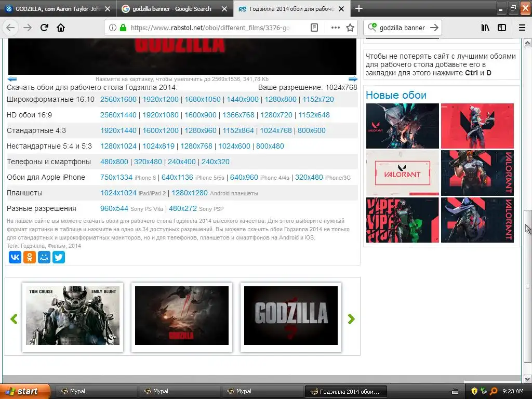Switch to Годзилла 2014 обои taskbar window
Image resolution: width=532 pixels, height=399 pixels.
[345, 392]
